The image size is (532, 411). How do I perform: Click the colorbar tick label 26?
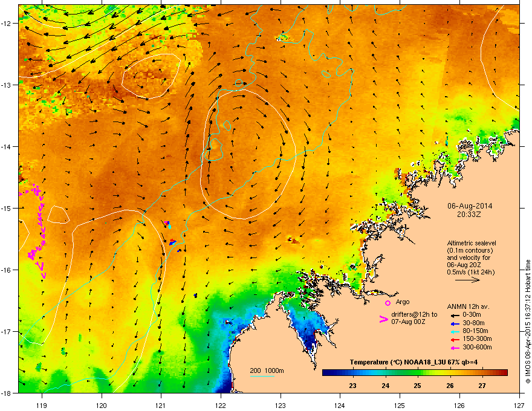(450, 386)
